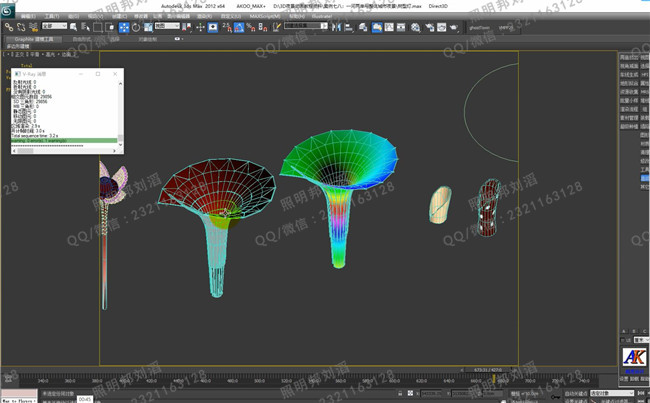Click the Select and Link tool
Viewport: 650px width, 403px height.
point(9,27)
